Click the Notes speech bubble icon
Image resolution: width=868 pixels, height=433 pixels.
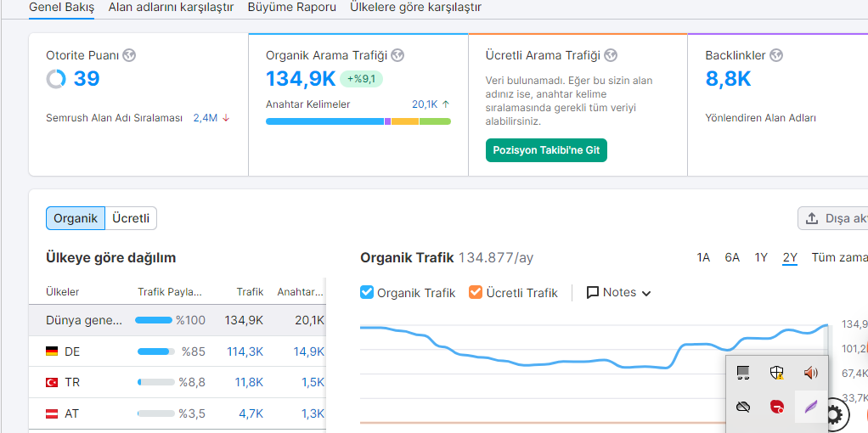click(592, 292)
